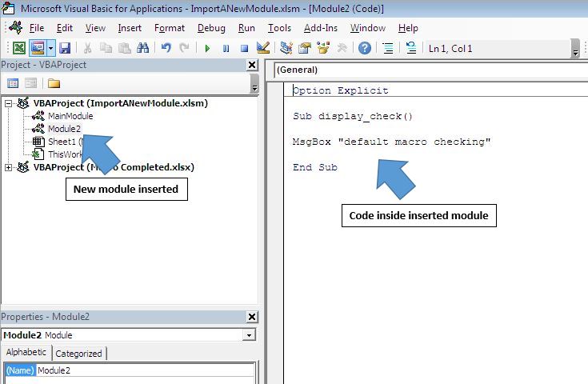Open the Edit menu
588x384 pixels.
point(65,28)
